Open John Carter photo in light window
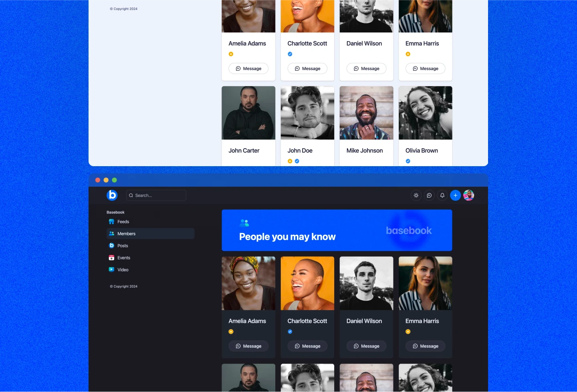Screen dimensions: 577x392 [x=248, y=113]
